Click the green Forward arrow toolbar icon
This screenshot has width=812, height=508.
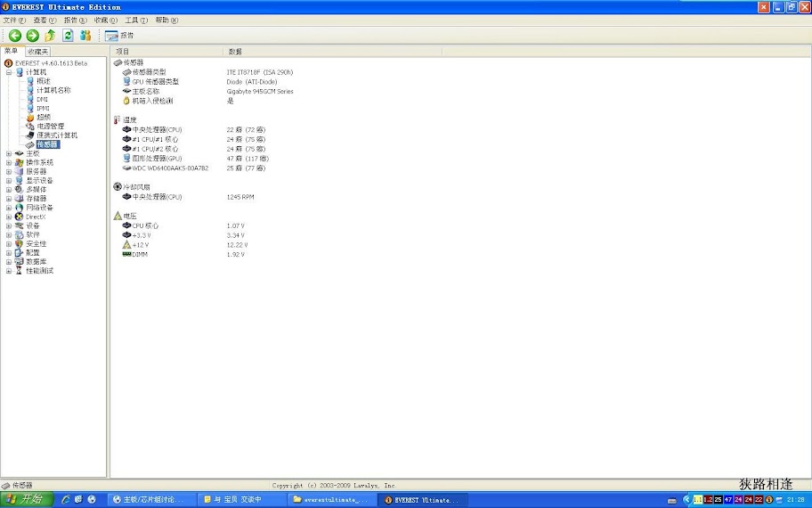click(33, 36)
